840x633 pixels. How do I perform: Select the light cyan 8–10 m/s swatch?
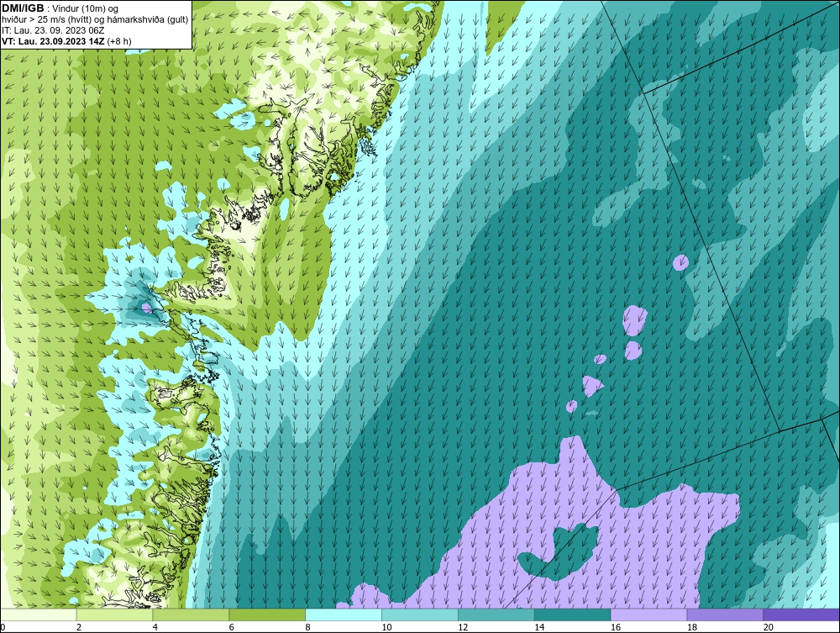(344, 615)
